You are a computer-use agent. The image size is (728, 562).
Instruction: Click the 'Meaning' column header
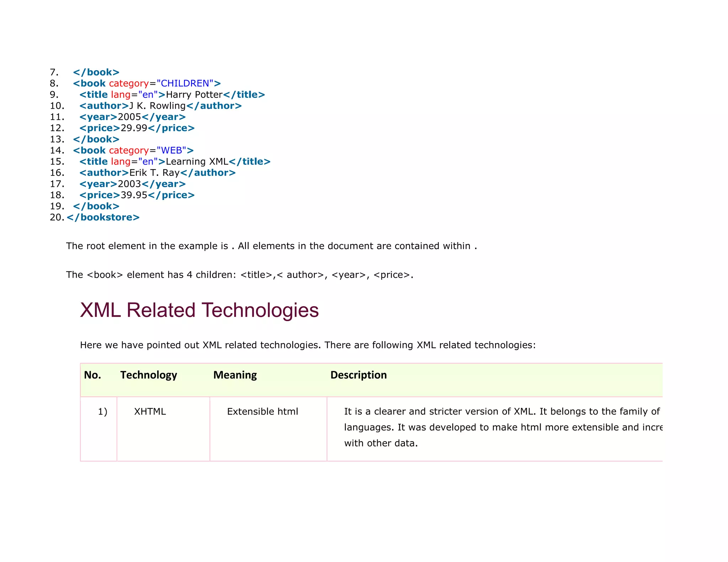235,375
